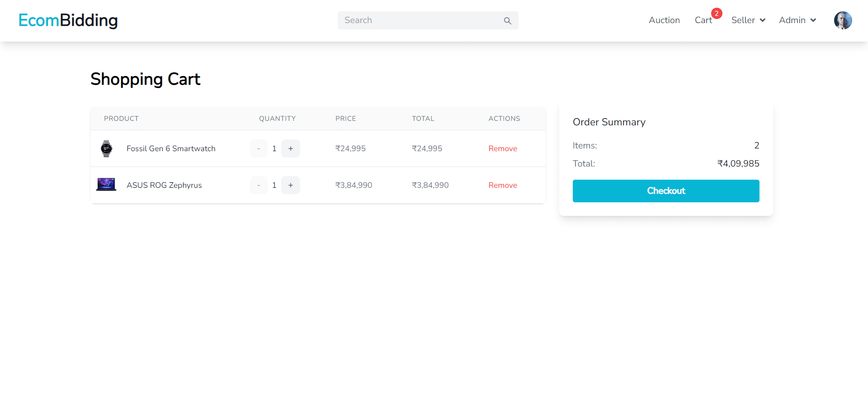The height and width of the screenshot is (420, 868).
Task: Increase ASUS ROG Zephyrus quantity
Action: point(291,185)
